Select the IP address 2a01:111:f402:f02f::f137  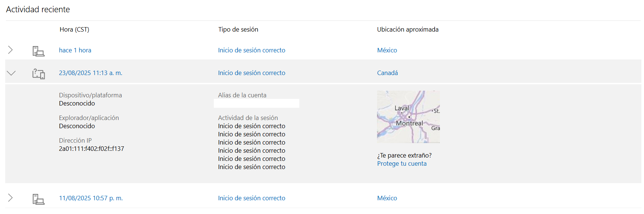(91, 149)
